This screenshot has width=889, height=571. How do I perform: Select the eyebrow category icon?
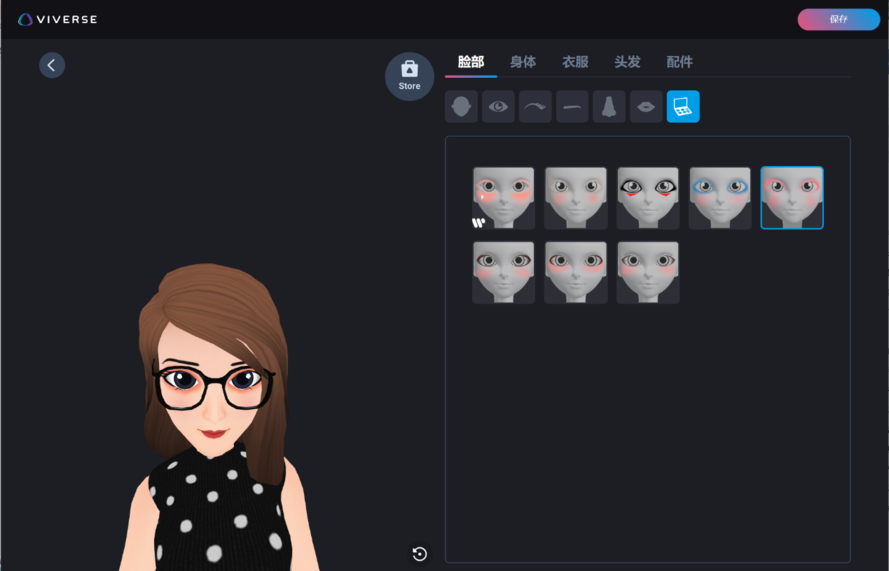(x=572, y=107)
